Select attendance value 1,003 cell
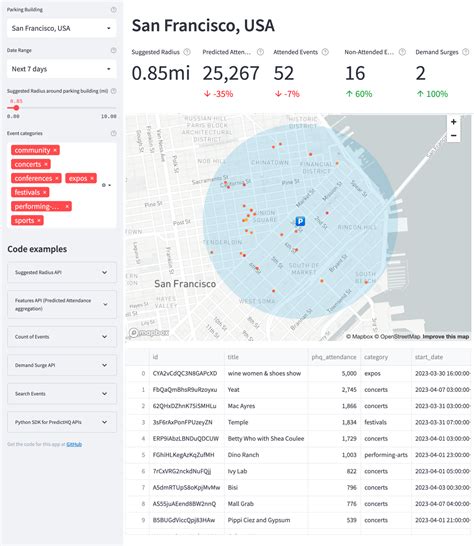 pyautogui.click(x=334, y=455)
